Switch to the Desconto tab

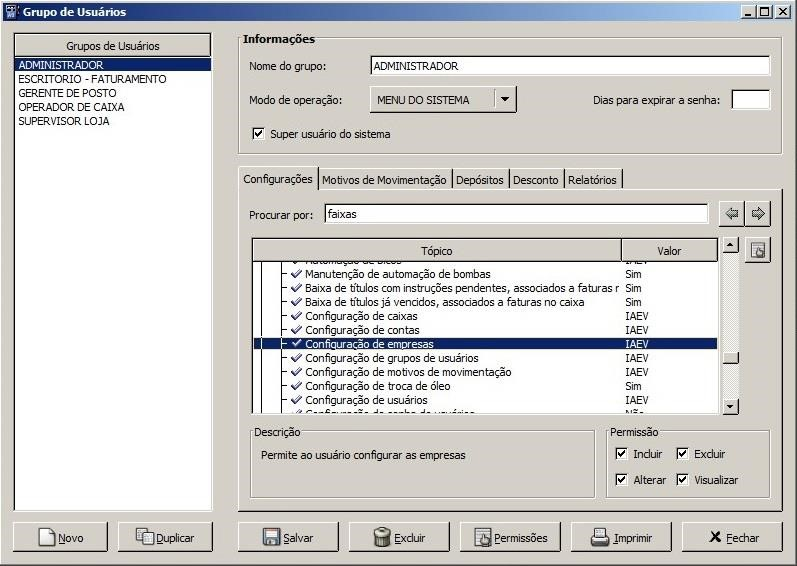click(x=536, y=180)
